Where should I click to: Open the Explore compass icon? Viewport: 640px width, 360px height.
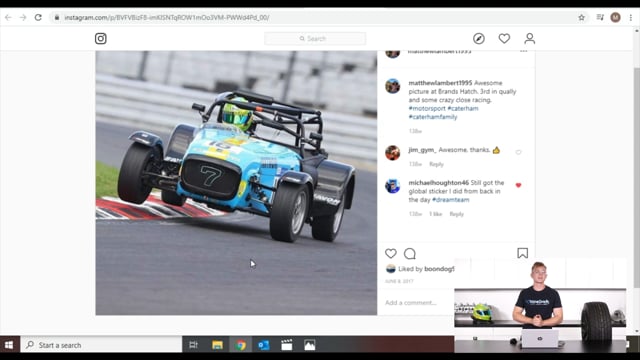tap(479, 38)
